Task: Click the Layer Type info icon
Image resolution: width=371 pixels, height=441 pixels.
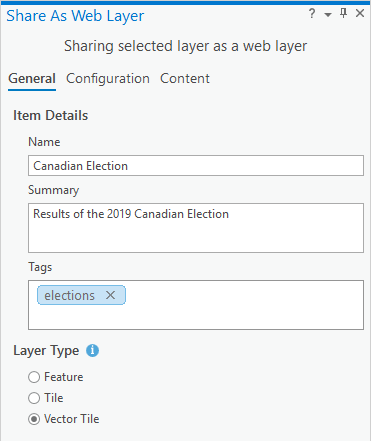Action: tap(92, 351)
